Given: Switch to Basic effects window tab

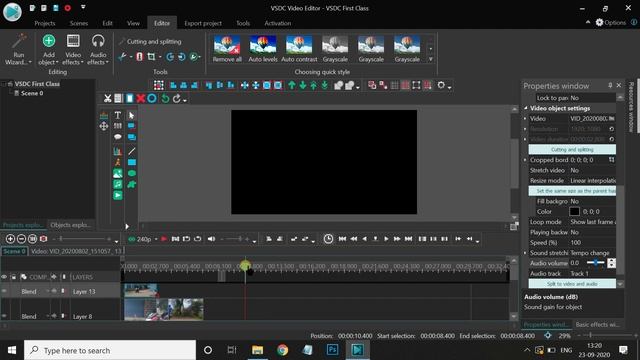Looking at the screenshot, I should click(x=598, y=324).
